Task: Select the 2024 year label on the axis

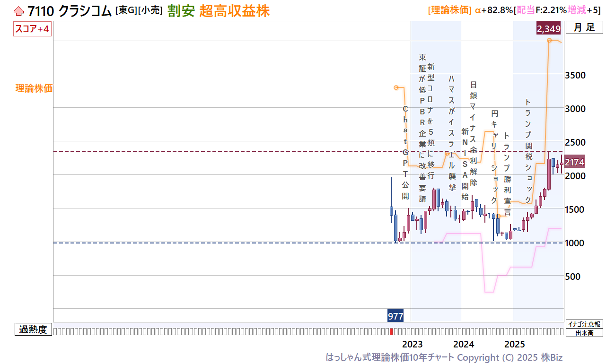Action: pyautogui.click(x=464, y=344)
